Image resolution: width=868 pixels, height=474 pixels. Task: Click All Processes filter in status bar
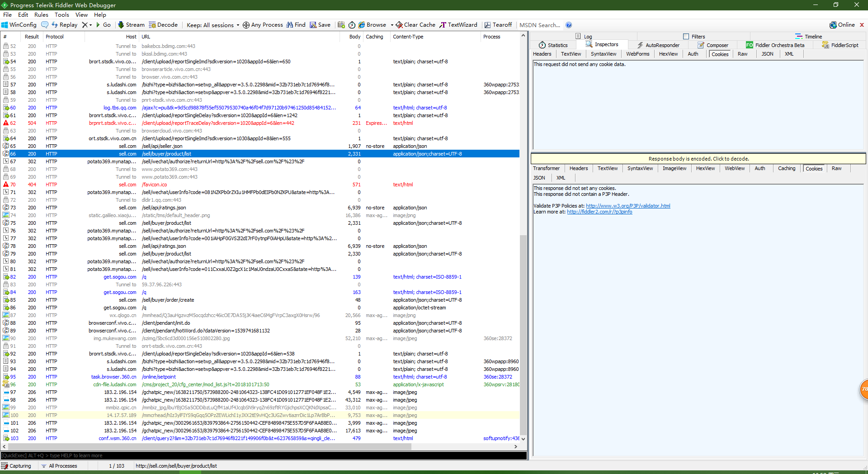[59, 466]
